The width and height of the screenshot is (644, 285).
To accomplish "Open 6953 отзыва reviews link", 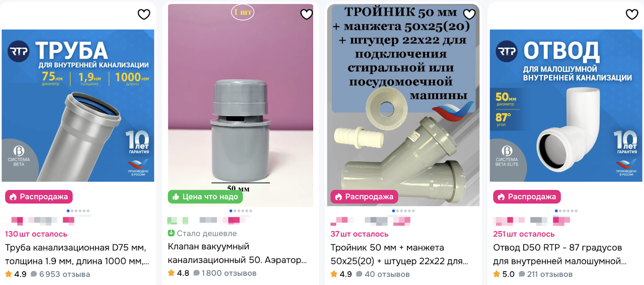I will pos(64,274).
